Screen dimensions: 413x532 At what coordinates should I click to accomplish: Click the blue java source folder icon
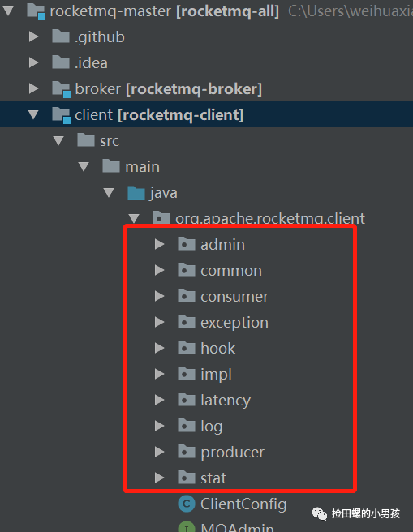136,193
